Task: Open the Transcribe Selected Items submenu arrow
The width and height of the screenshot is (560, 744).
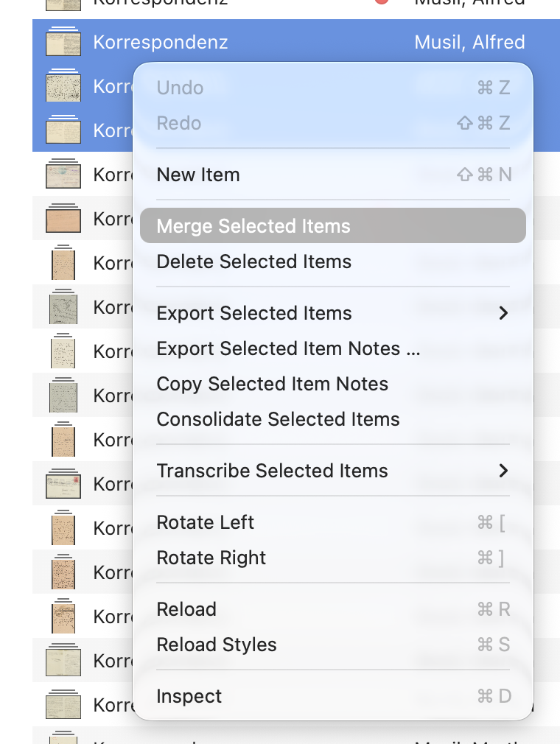Action: (503, 471)
